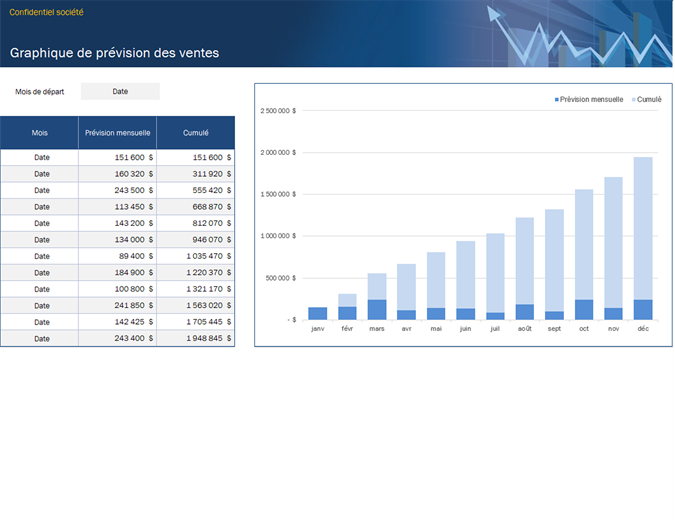Select the cumulative cell 555 420 $
This screenshot has height=520, width=675.
pos(195,190)
